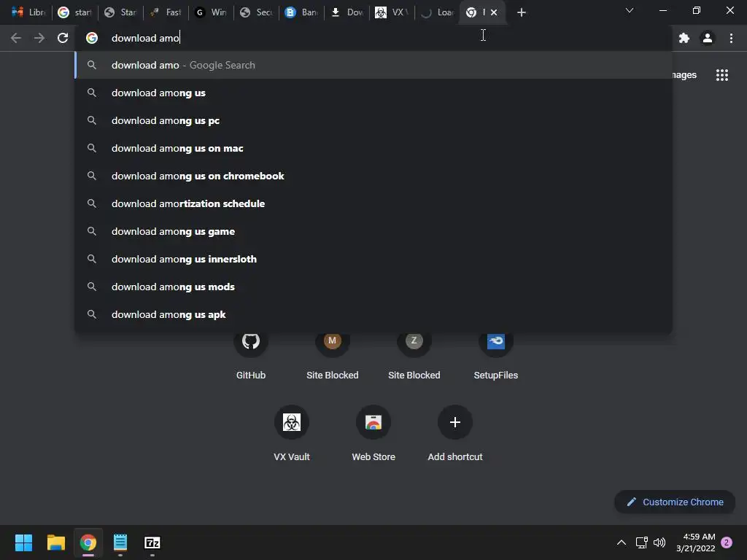Switch to the 'Star' tab
Image resolution: width=747 pixels, height=560 pixels.
120,12
